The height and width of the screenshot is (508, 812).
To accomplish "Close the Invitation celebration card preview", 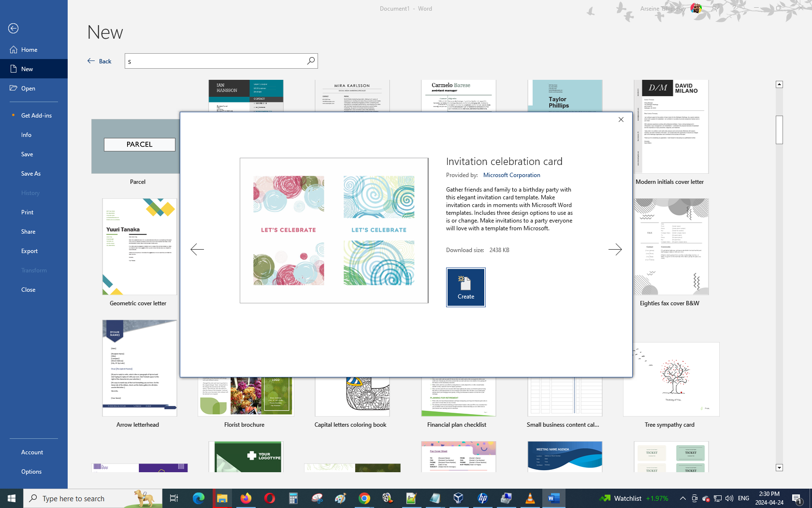I will [621, 120].
